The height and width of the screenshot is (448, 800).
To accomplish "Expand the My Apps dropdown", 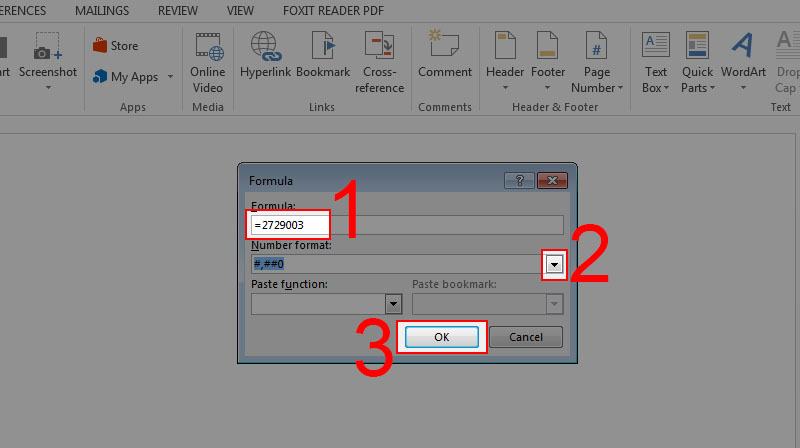I will click(170, 77).
